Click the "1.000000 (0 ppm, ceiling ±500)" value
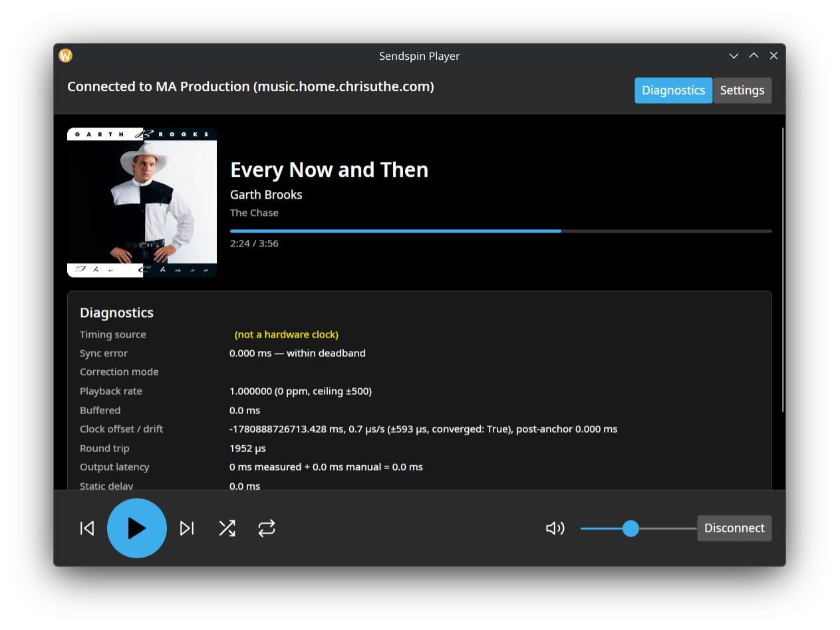The image size is (840, 630). point(301,391)
